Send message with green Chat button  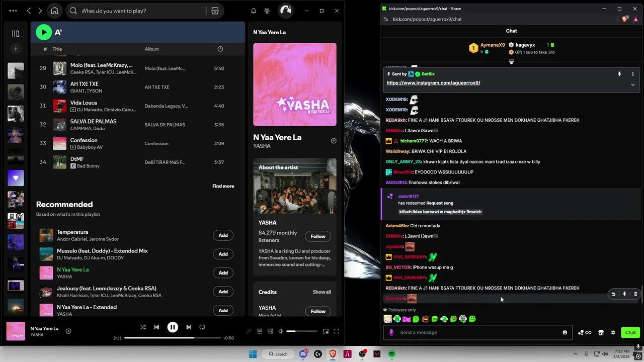click(x=630, y=332)
